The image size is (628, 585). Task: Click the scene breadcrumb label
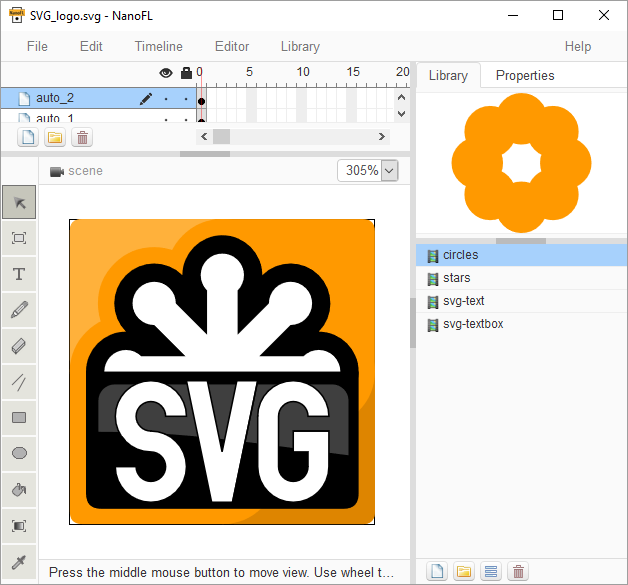coord(85,171)
